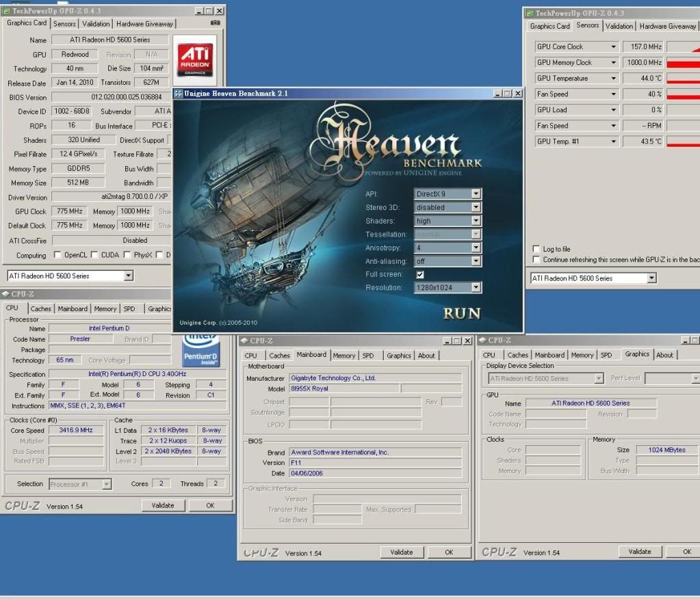Viewport: 700px width, 599px height.
Task: Tick the CUDA computing checkbox
Action: tap(94, 255)
